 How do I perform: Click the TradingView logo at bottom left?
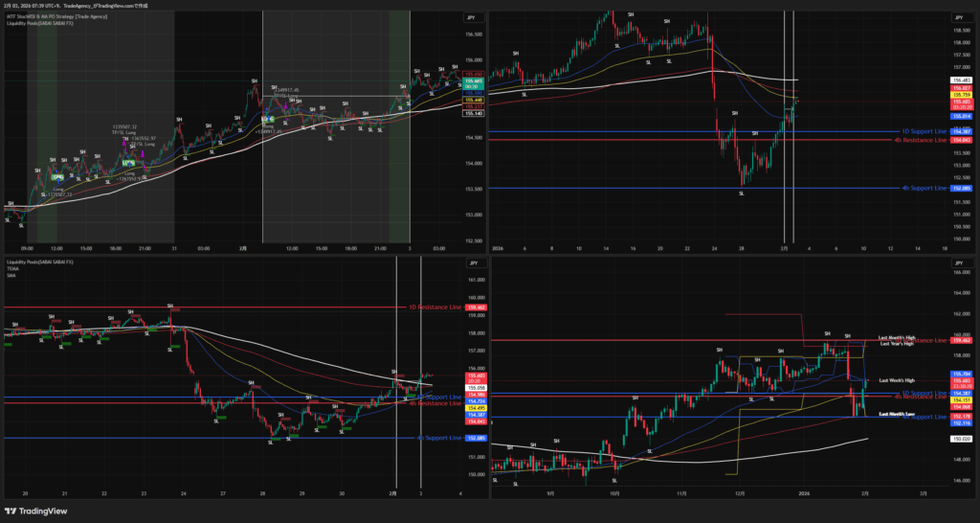click(43, 512)
